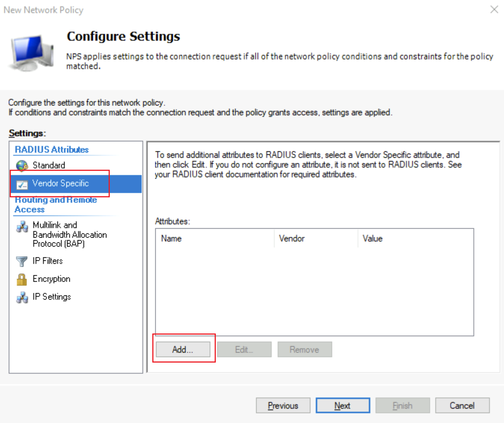Sort attributes by Name column header

coord(215,238)
